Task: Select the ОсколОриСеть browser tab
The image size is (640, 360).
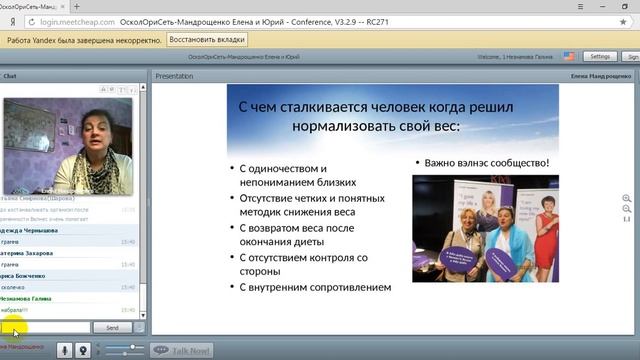Action: [x=33, y=7]
